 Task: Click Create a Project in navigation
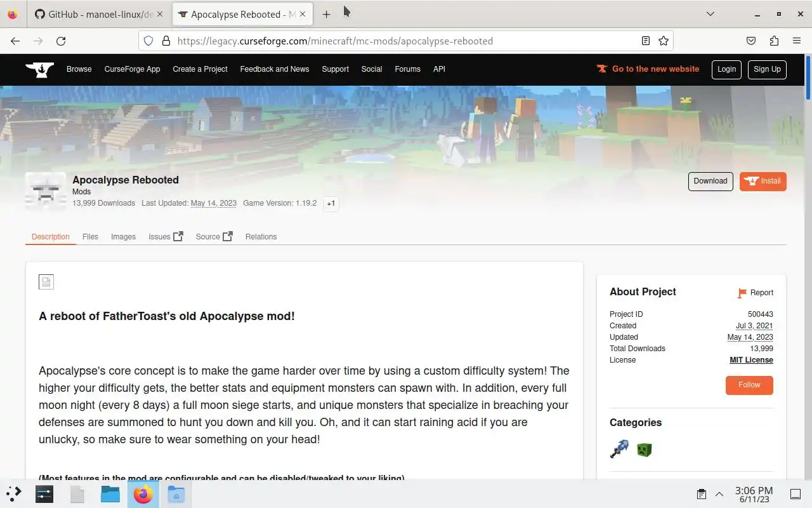point(200,69)
